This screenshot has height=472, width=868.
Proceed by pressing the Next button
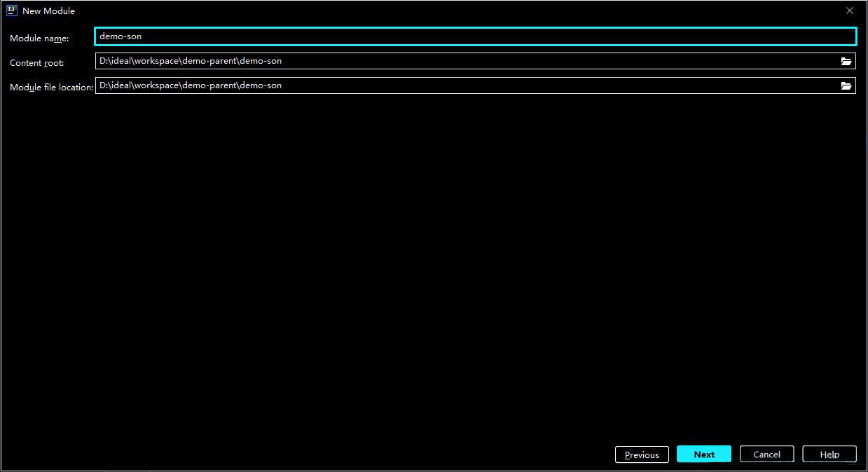tap(704, 454)
